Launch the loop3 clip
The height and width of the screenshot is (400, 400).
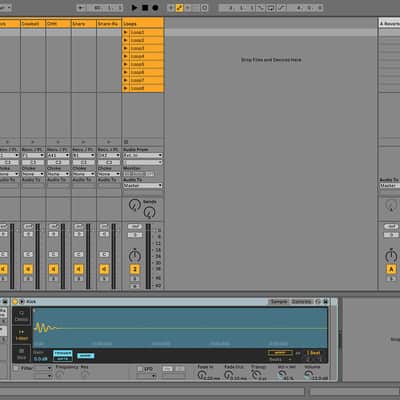point(126,48)
